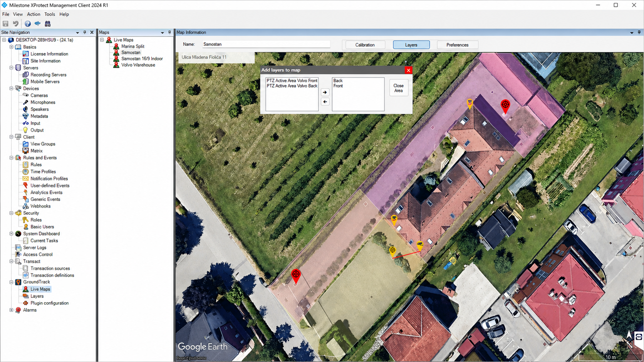Select Volvo Warehouse map
644x362 pixels.
pos(138,65)
